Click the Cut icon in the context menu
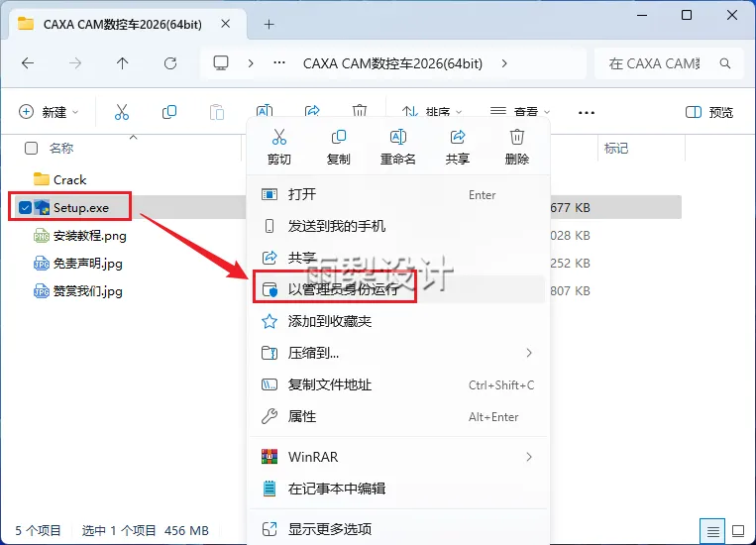 [x=279, y=138]
